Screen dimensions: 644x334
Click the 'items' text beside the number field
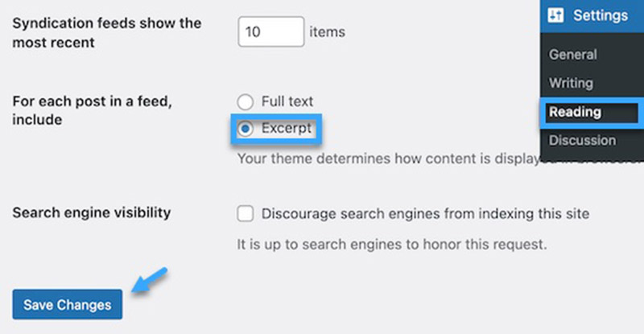328,31
